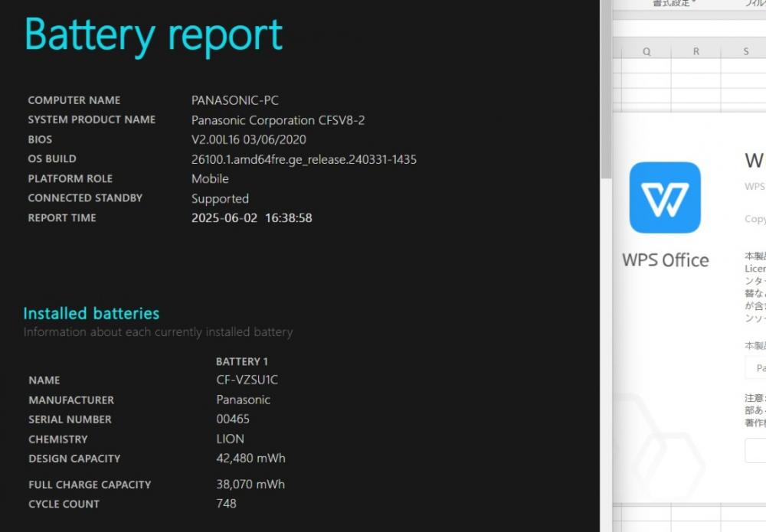Click the CYCLE COUNT label
Screen dimensions: 766x532
pos(64,504)
